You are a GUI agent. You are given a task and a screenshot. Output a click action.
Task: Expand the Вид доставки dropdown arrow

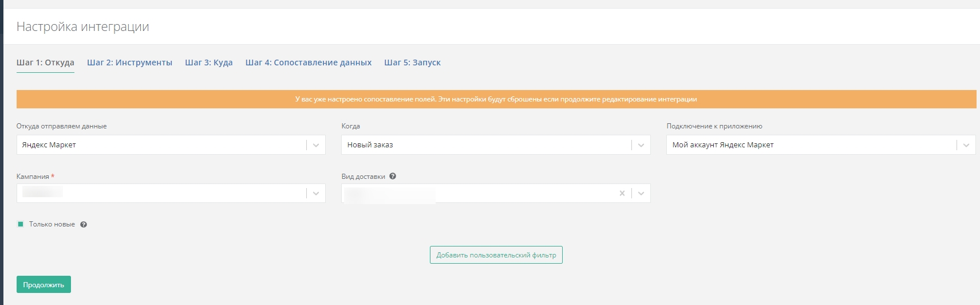[641, 193]
